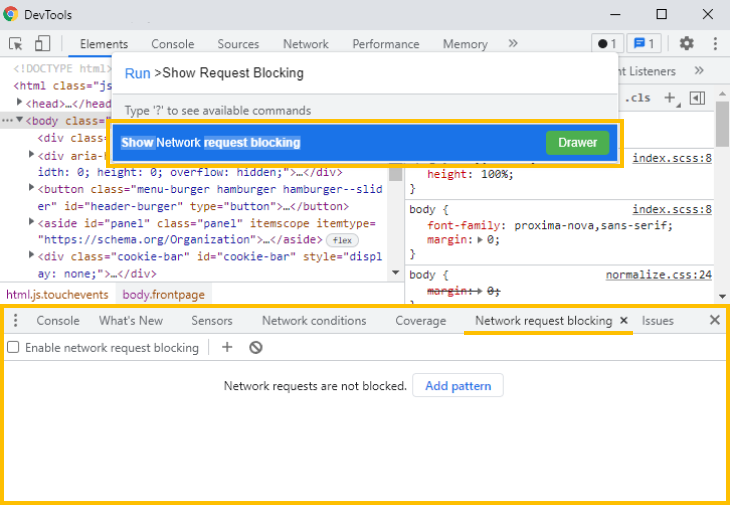730x505 pixels.
Task: Activate the inspect element picker icon
Action: tap(16, 44)
